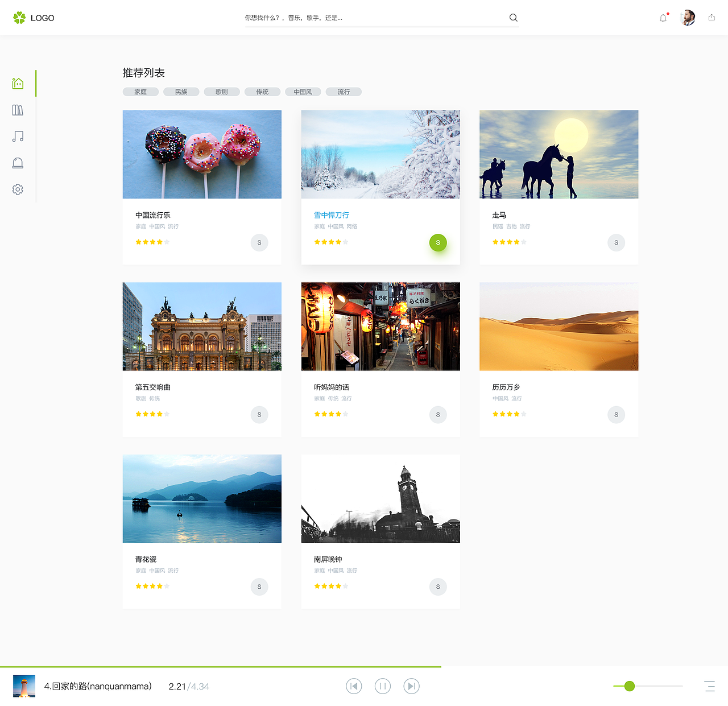Click the share/upload icon at top right
The height and width of the screenshot is (706, 728).
coord(711,18)
